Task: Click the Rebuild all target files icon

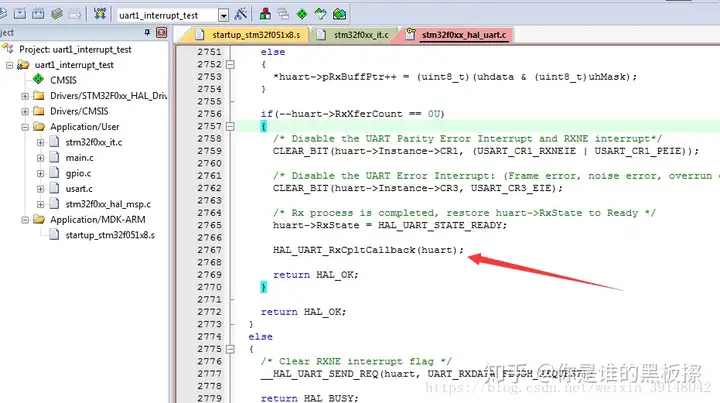Action: pyautogui.click(x=38, y=14)
